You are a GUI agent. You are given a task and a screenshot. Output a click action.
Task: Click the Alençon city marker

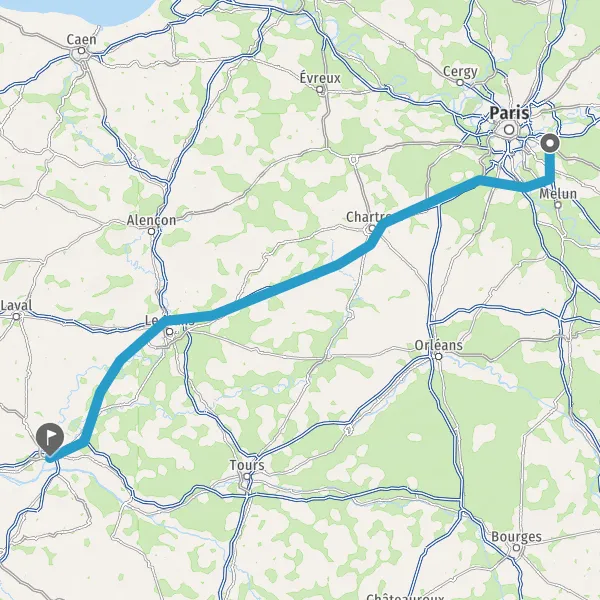click(x=152, y=231)
